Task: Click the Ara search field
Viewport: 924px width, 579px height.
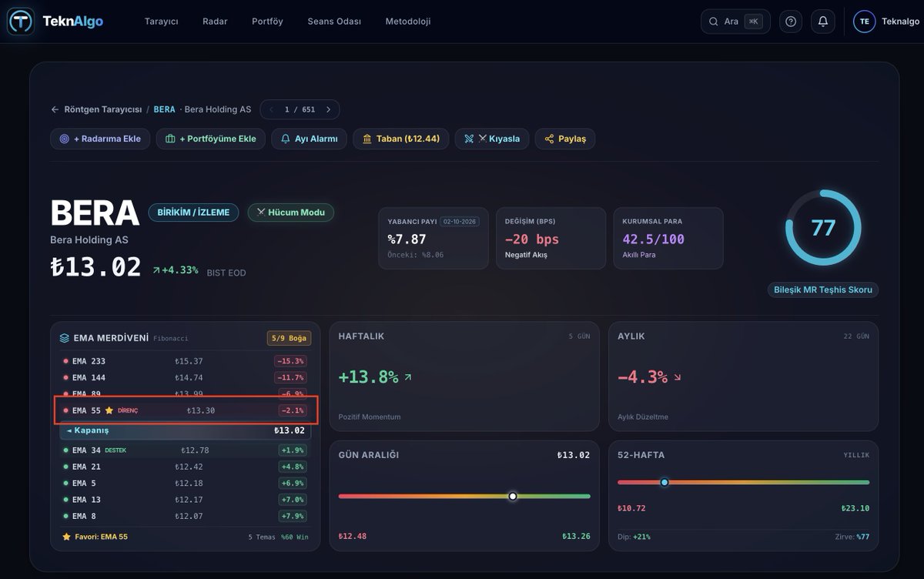Action: [x=735, y=22]
